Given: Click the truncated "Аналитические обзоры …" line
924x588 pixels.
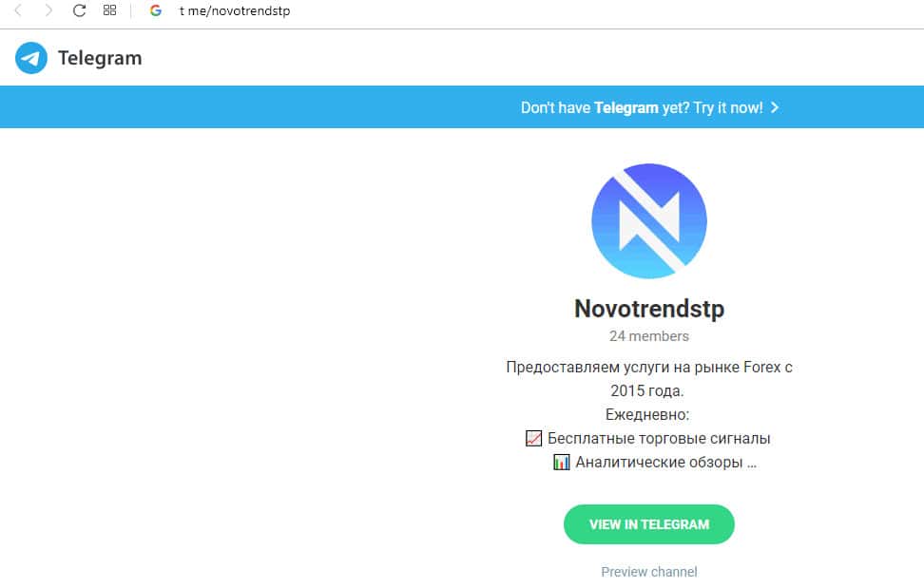Looking at the screenshot, I should [x=665, y=462].
